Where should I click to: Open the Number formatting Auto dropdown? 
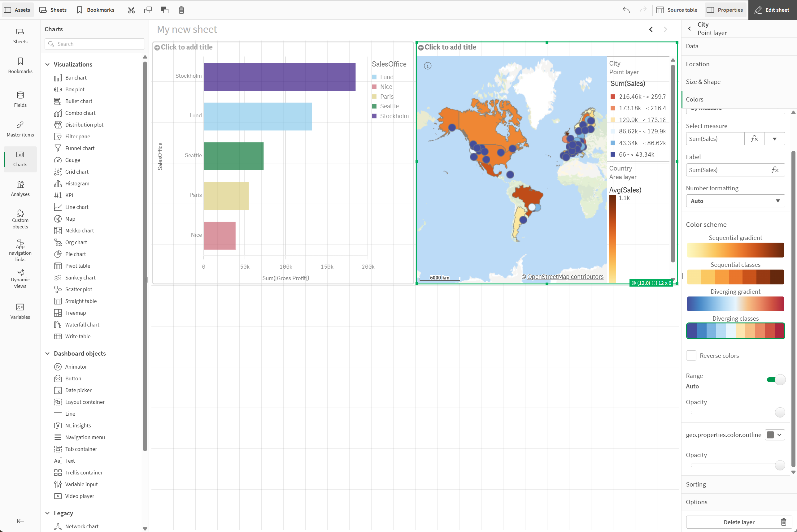(x=735, y=201)
